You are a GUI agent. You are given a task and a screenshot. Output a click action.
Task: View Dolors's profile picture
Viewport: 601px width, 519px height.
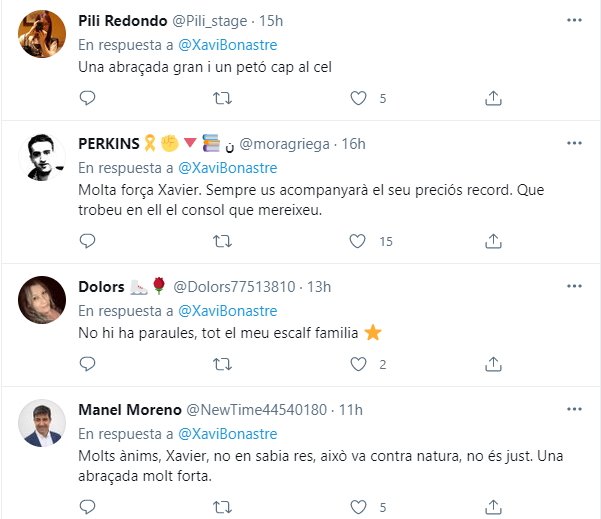point(42,298)
